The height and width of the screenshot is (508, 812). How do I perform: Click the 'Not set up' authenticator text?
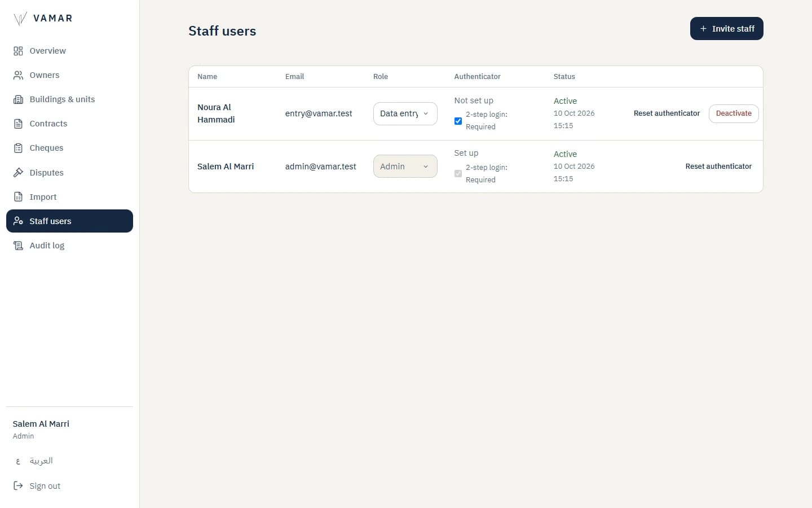click(474, 100)
